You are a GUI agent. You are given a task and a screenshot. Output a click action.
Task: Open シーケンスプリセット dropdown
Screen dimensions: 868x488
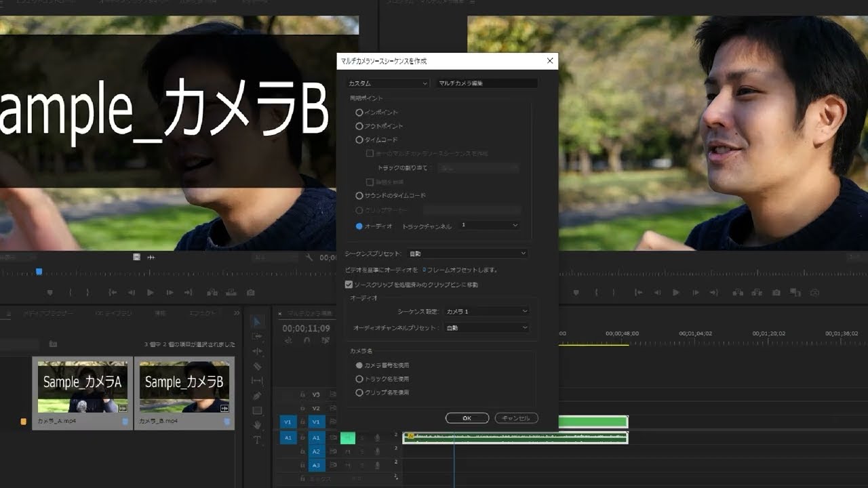(x=467, y=253)
